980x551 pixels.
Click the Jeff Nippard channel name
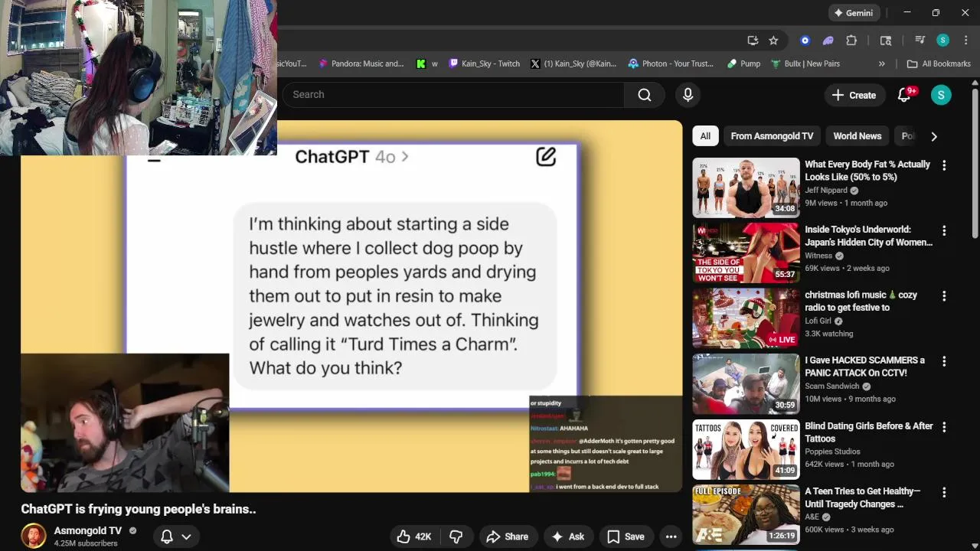point(826,191)
